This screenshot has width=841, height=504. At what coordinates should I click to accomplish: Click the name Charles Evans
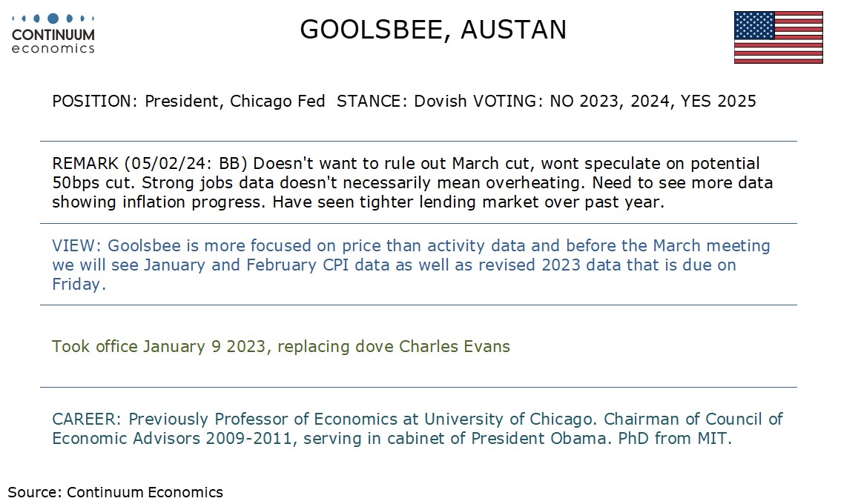point(455,346)
